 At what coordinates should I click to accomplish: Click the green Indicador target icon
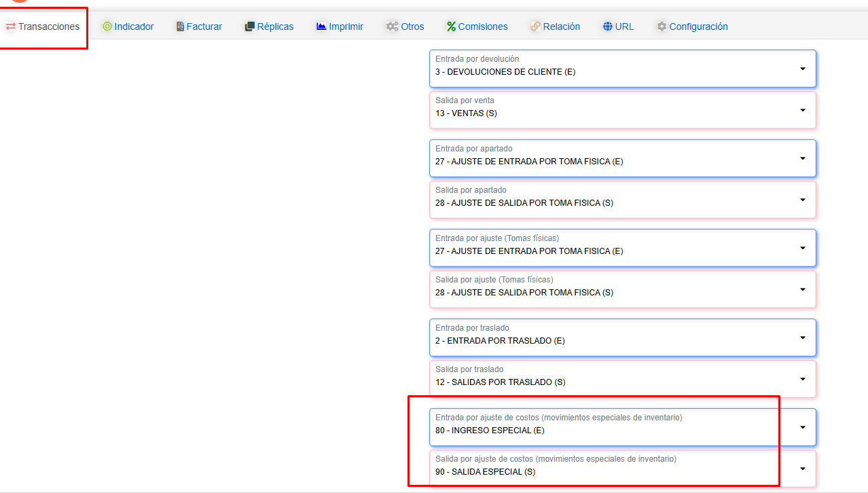pyautogui.click(x=107, y=26)
